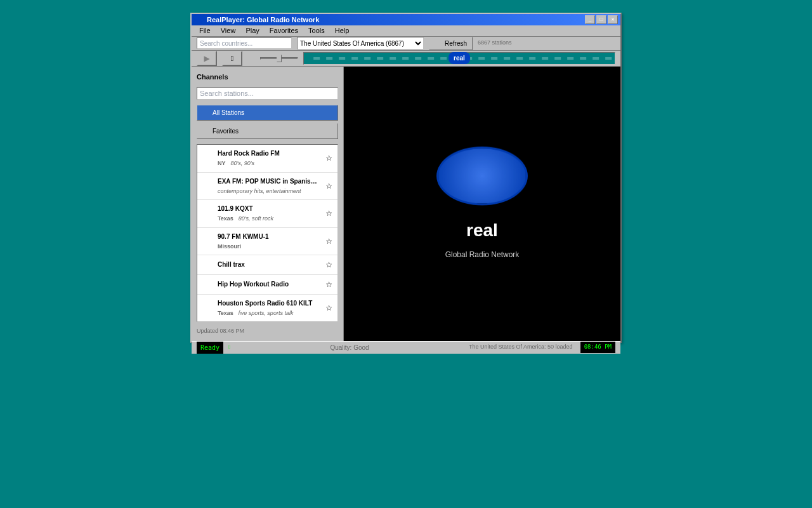
Task: Add Chill trax to favorites via star
Action: (329, 265)
